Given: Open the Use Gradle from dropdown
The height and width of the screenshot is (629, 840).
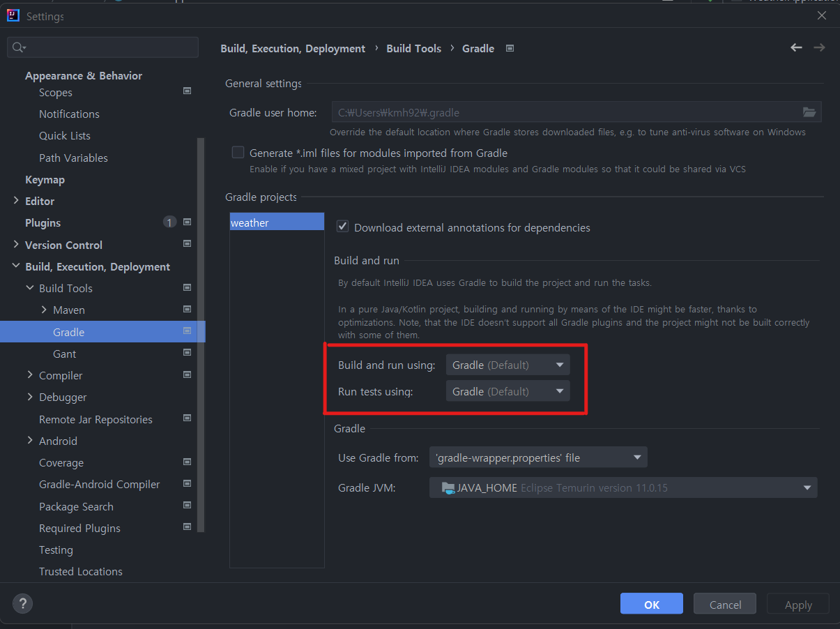Looking at the screenshot, I should 538,457.
